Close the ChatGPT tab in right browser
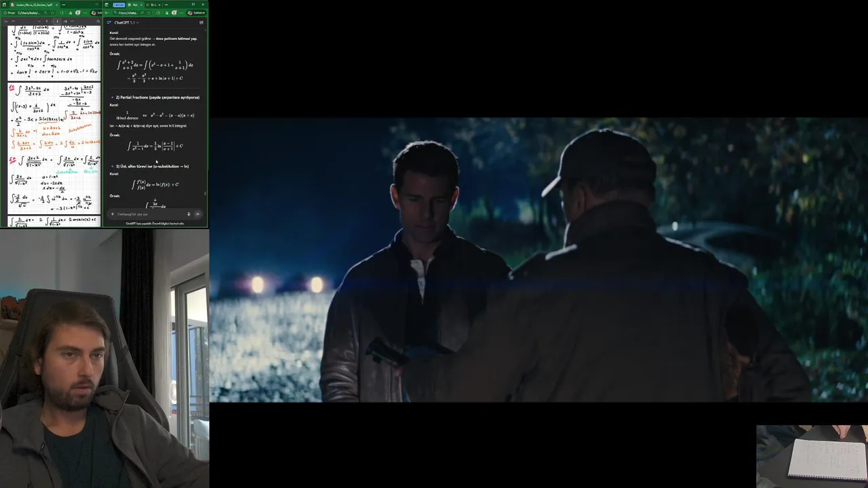This screenshot has height=488, width=868. pyautogui.click(x=141, y=5)
